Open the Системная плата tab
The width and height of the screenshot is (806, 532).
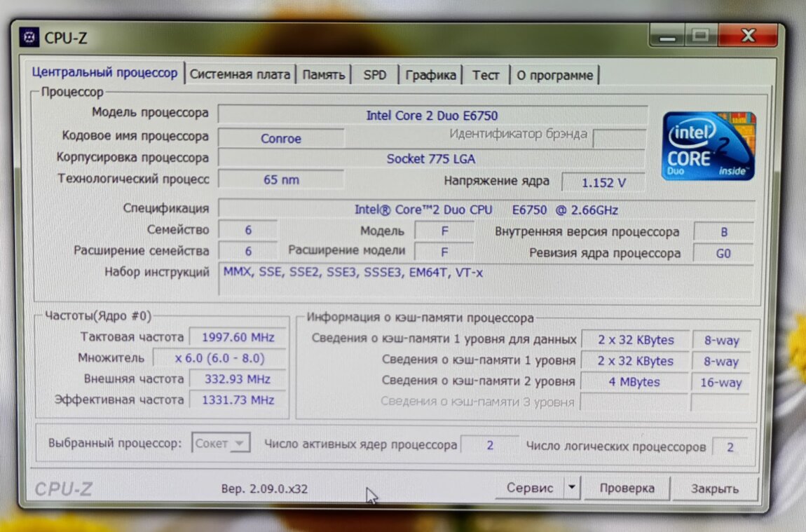(x=240, y=75)
